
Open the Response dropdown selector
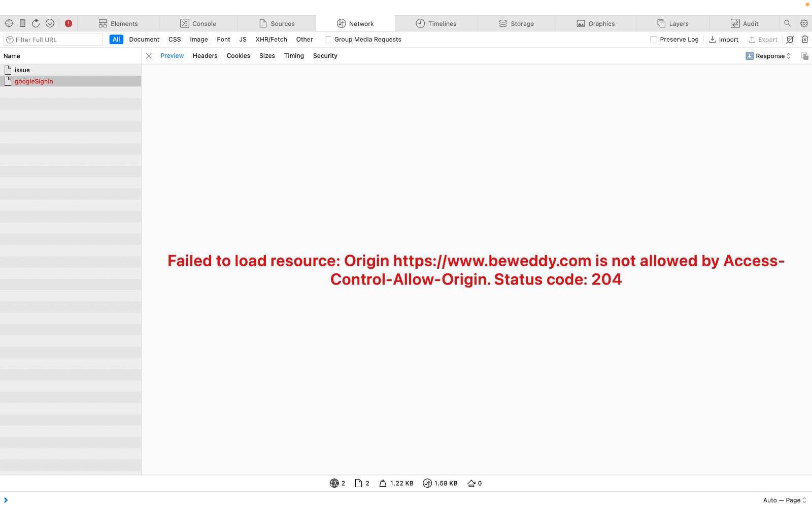coord(768,56)
